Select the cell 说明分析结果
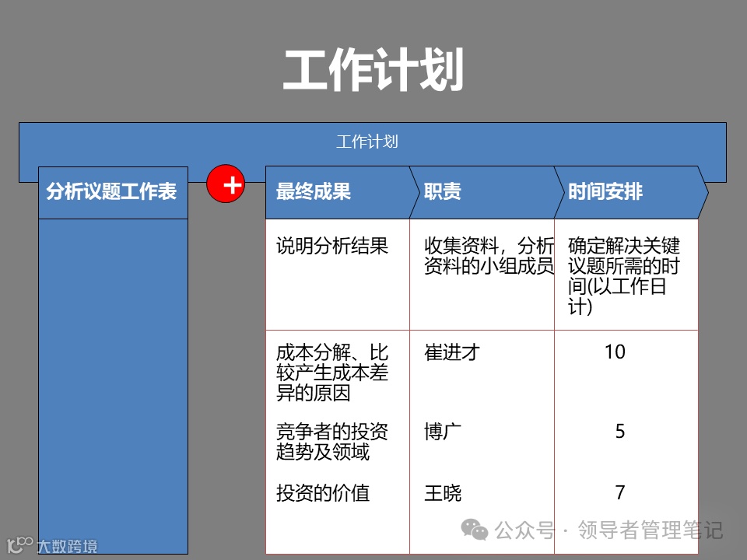Viewport: 747px width, 560px height. point(338,275)
